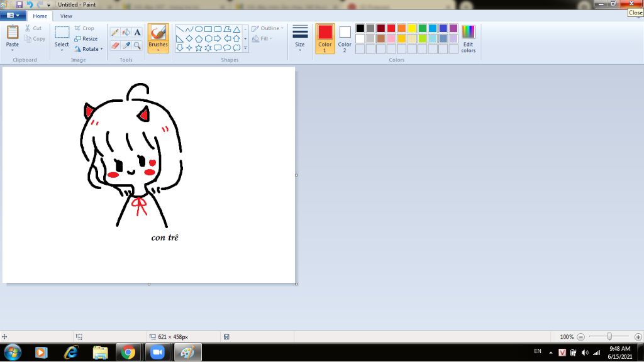This screenshot has width=644, height=362.
Task: Click the Brushes tool button
Action: point(158,38)
